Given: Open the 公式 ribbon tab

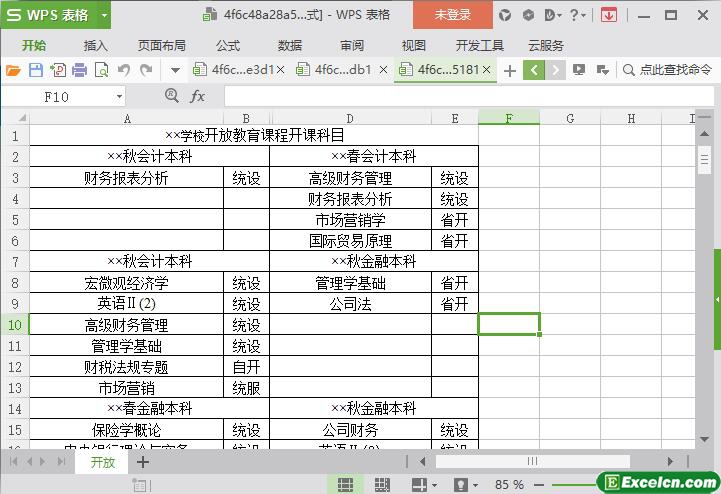Looking at the screenshot, I should pos(228,46).
